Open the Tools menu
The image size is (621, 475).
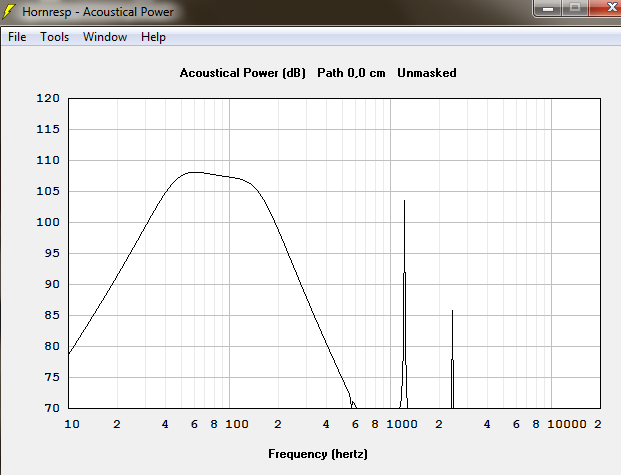[x=55, y=37]
